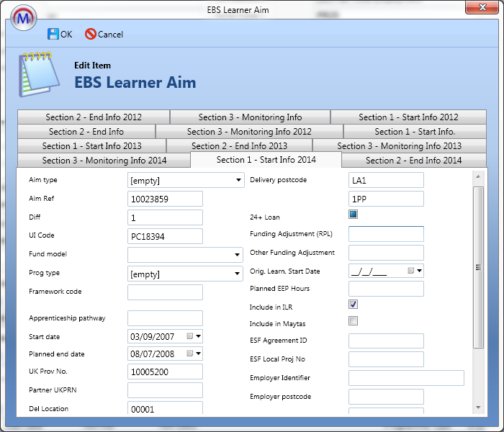This screenshot has height=432, width=504.
Task: Click the notepad Edit Item icon
Action: pos(37,73)
